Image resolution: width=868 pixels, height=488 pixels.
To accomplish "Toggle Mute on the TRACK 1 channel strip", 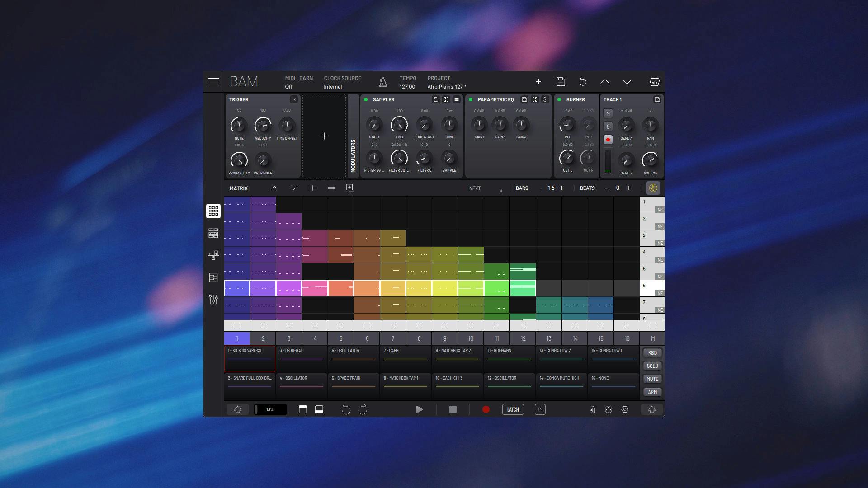I will [x=608, y=114].
